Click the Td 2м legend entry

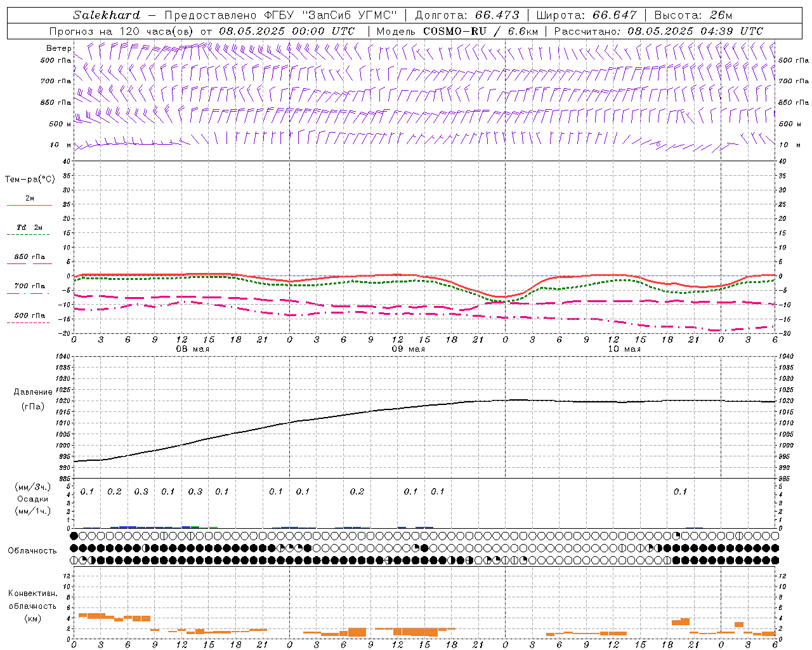pyautogui.click(x=29, y=227)
